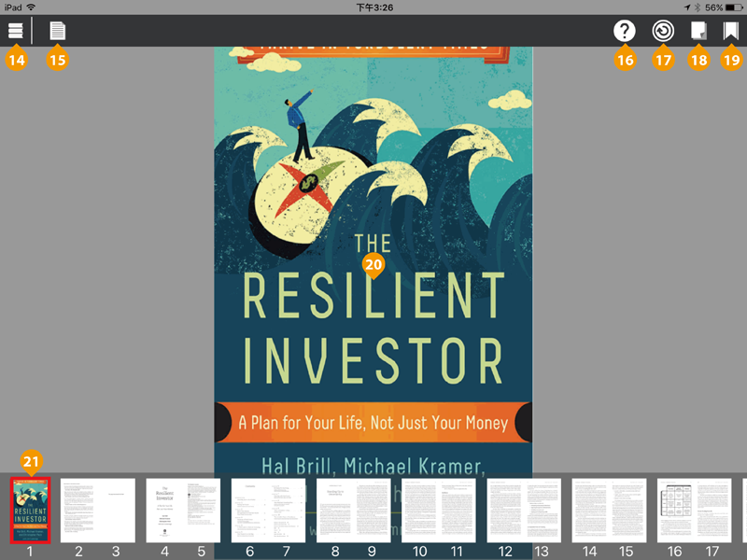
Task: Tap the page note icon
Action: [x=698, y=31]
